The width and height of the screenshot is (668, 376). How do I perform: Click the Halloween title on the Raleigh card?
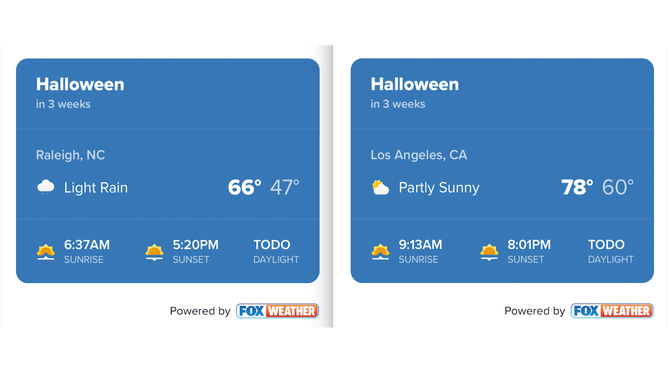[80, 84]
